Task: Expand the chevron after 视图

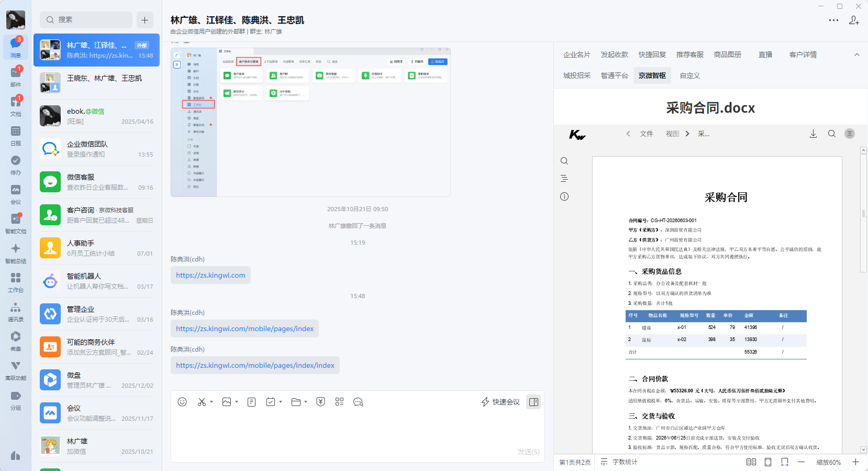Action: (687, 134)
